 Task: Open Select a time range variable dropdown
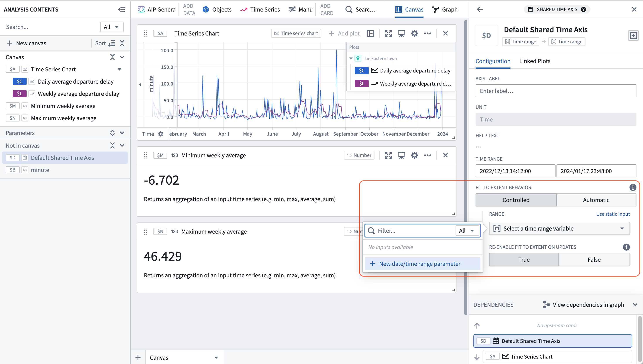pyautogui.click(x=559, y=229)
